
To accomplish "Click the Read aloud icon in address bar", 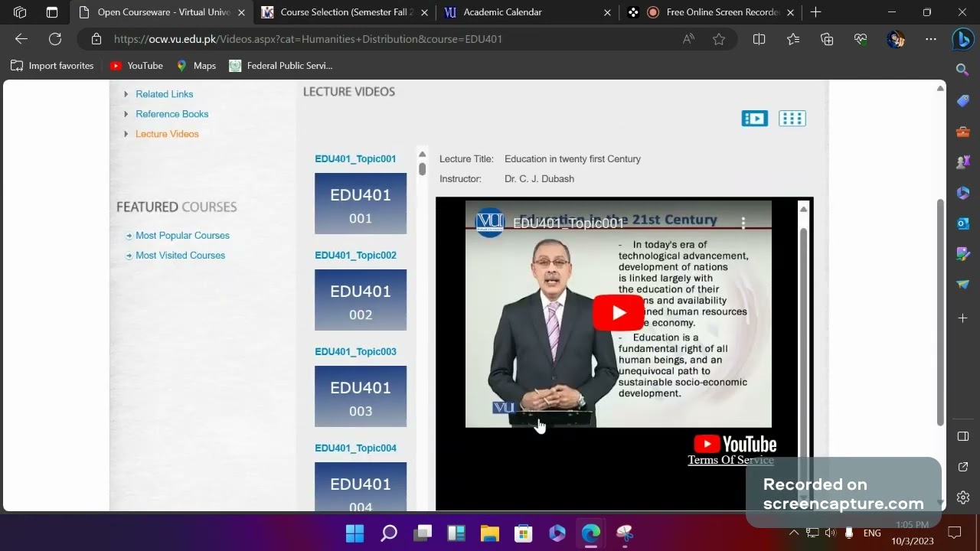I will pos(689,39).
